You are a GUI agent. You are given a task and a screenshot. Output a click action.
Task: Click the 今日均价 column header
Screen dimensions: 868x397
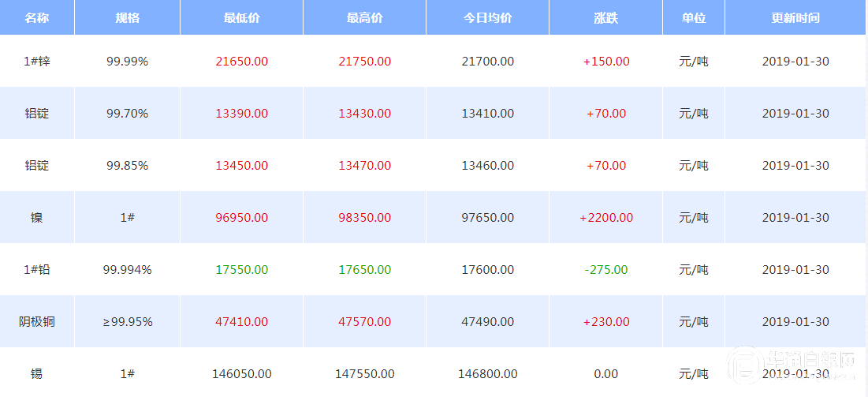point(487,17)
